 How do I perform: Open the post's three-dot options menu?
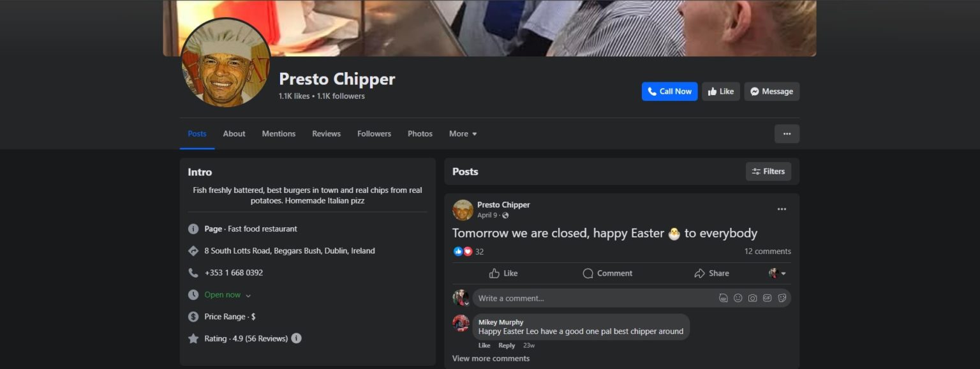pos(782,209)
